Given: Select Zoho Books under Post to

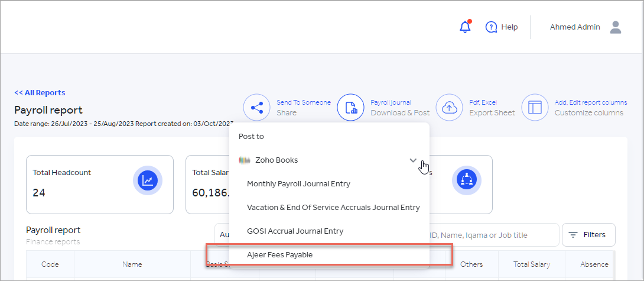Looking at the screenshot, I should click(x=277, y=160).
